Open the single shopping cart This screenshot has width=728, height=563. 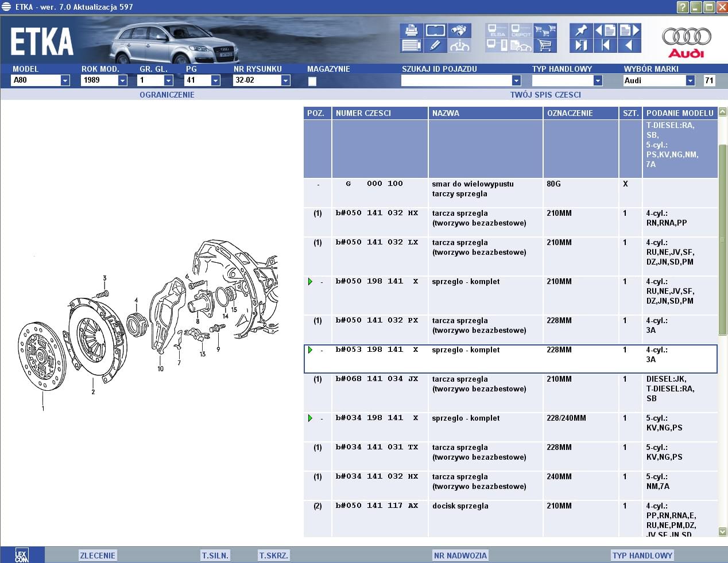(x=545, y=45)
